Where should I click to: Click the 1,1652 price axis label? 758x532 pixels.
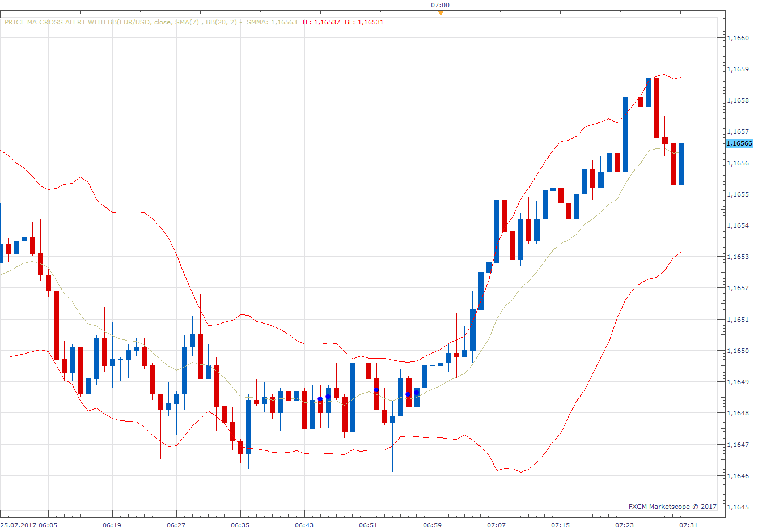(738, 288)
